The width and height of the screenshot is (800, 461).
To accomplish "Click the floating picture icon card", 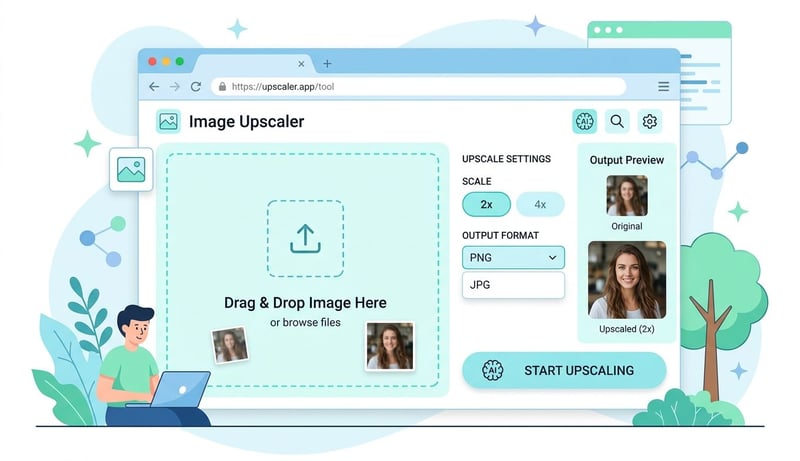I will coord(131,169).
